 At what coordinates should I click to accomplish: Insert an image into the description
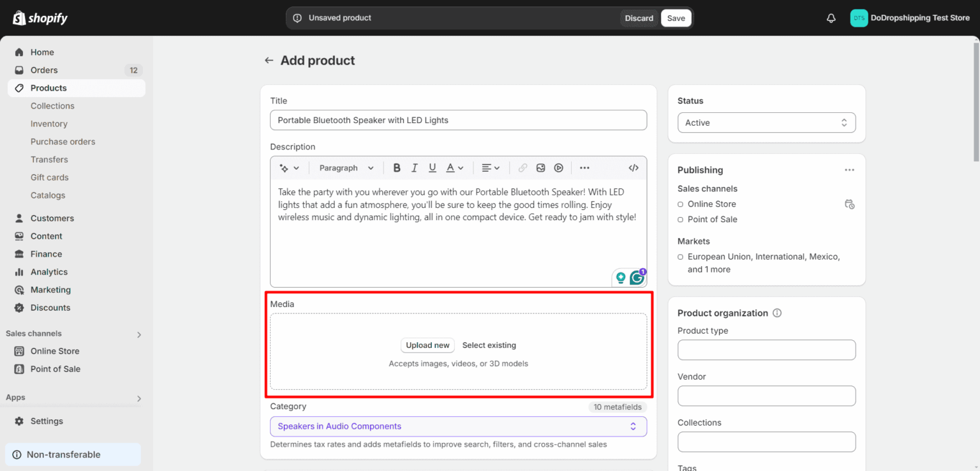coord(540,167)
